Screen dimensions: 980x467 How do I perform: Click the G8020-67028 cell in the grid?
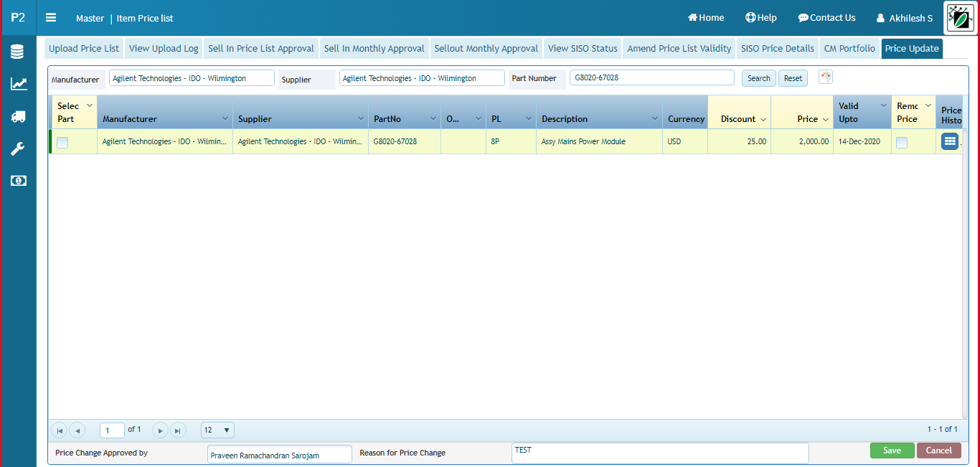tap(405, 142)
